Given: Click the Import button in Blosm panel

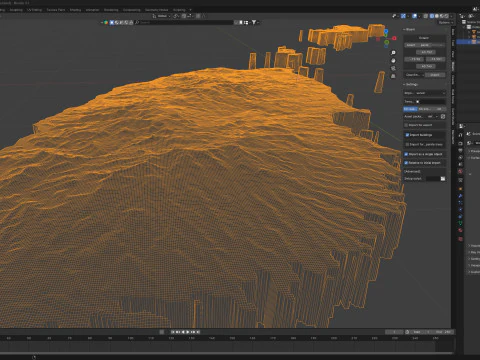Looking at the screenshot, I should (x=435, y=75).
